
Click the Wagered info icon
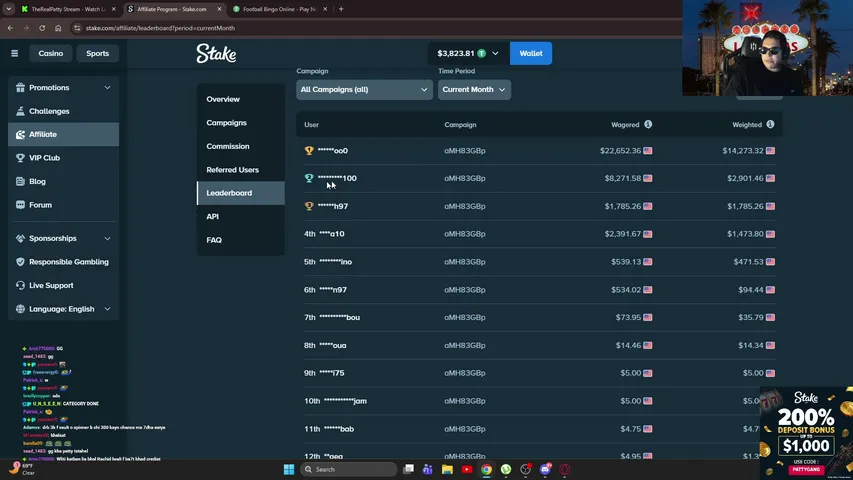(648, 124)
